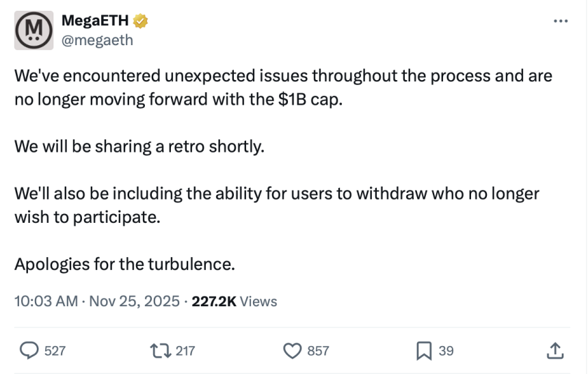The height and width of the screenshot is (374, 588).
Task: Like the tweet with the heart icon
Action: (293, 351)
